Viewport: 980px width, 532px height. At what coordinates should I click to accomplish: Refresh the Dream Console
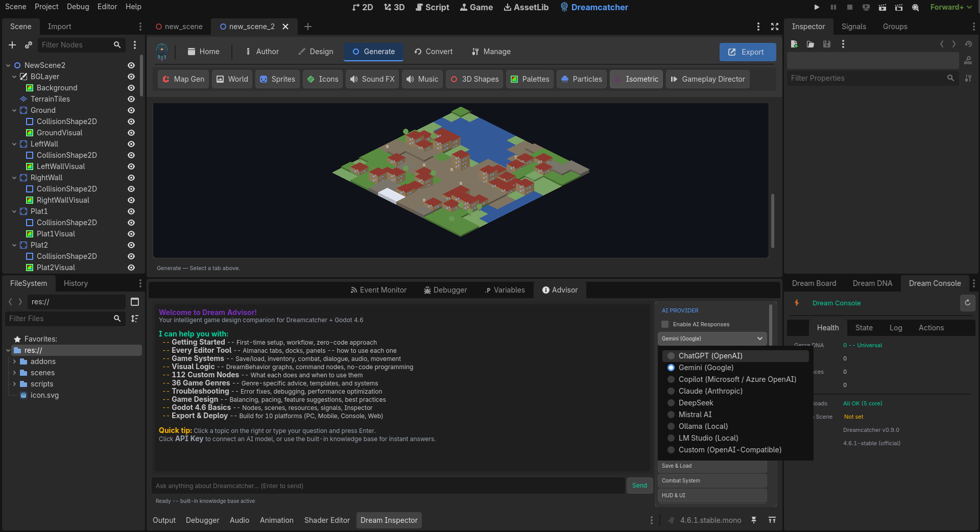pyautogui.click(x=967, y=303)
